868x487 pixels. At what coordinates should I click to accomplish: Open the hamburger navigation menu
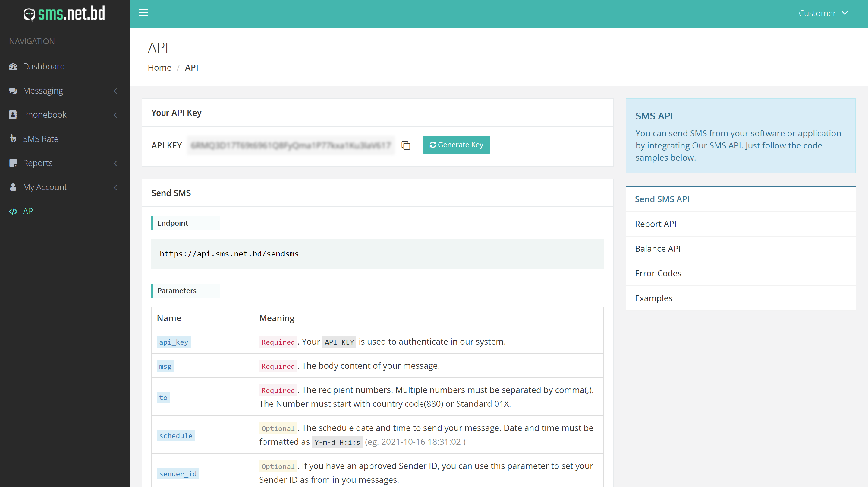(x=143, y=13)
